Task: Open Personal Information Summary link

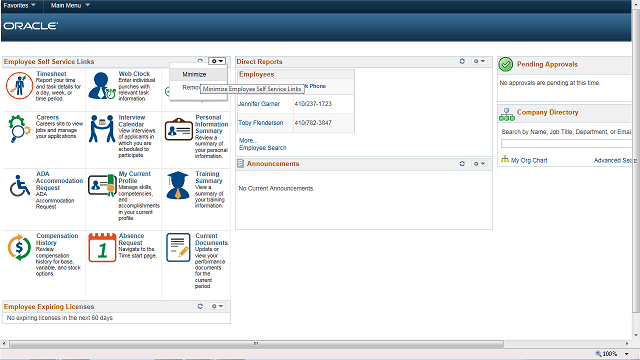Action: [211, 124]
